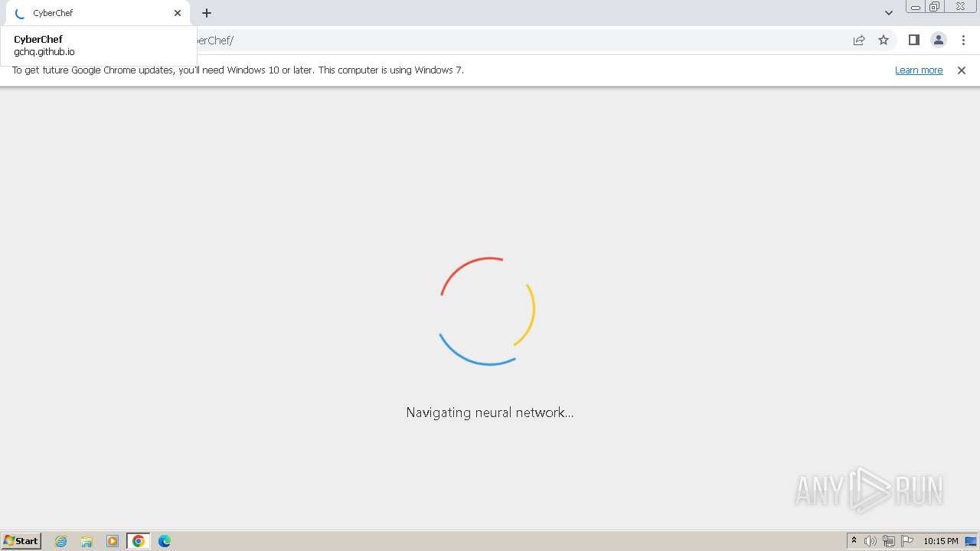Launch Windows Media Player from taskbar
Screen dimensions: 980x551
point(113,541)
